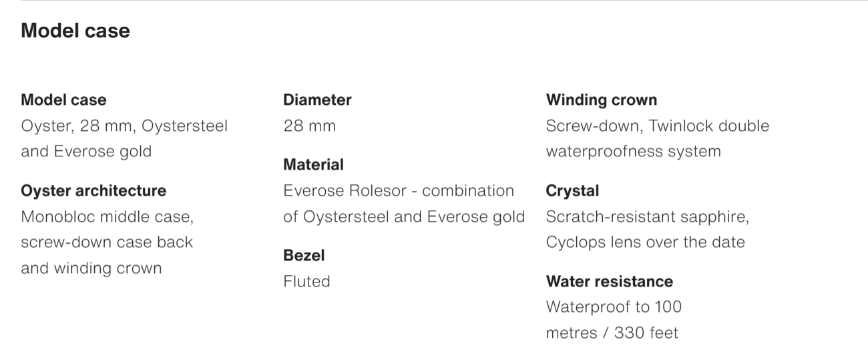Click the Cyclops lens over the date line
Image resolution: width=868 pixels, height=358 pixels.
pyautogui.click(x=645, y=242)
